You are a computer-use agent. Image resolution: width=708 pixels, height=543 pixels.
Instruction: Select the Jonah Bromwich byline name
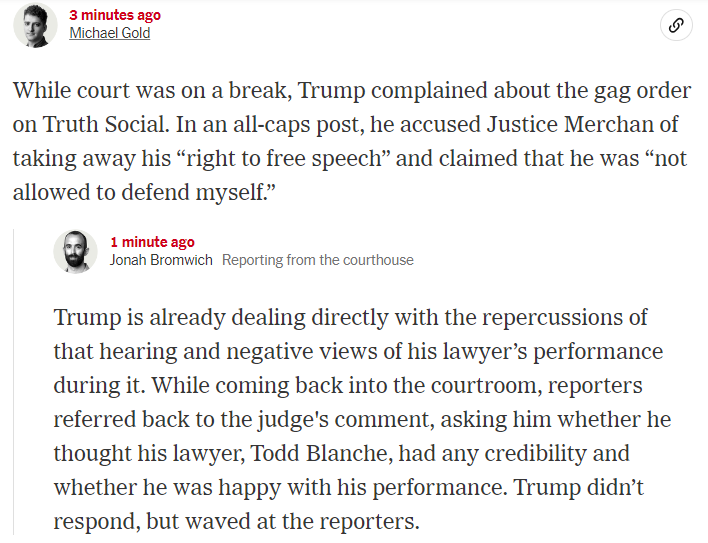pos(161,260)
